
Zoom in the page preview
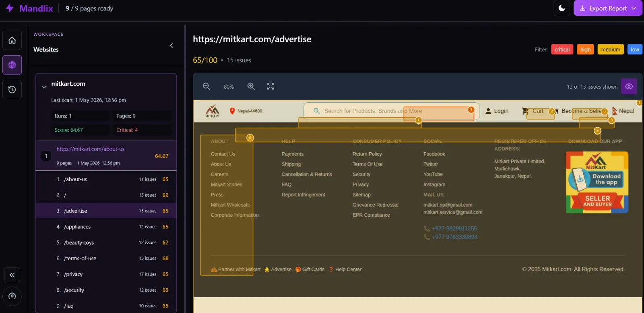(251, 87)
